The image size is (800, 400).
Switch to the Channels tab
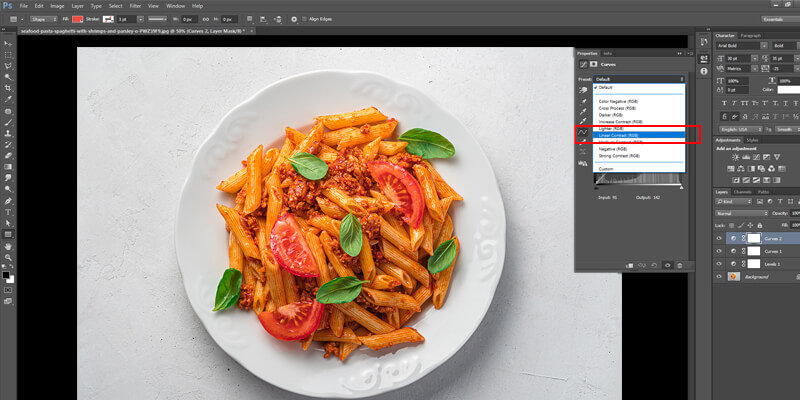[x=743, y=191]
